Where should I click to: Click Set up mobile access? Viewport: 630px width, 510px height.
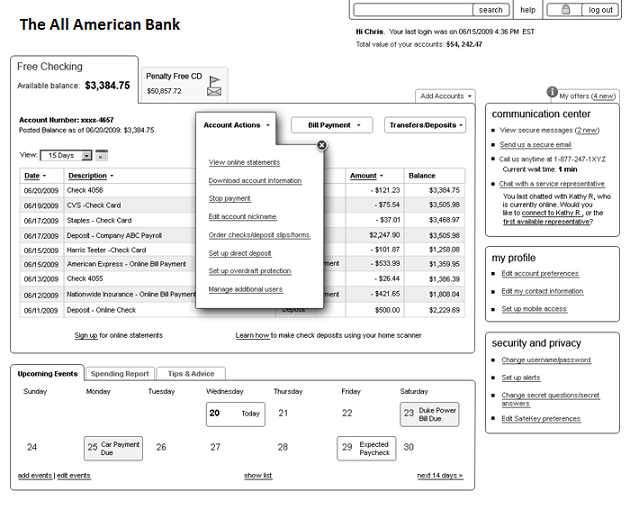point(534,309)
